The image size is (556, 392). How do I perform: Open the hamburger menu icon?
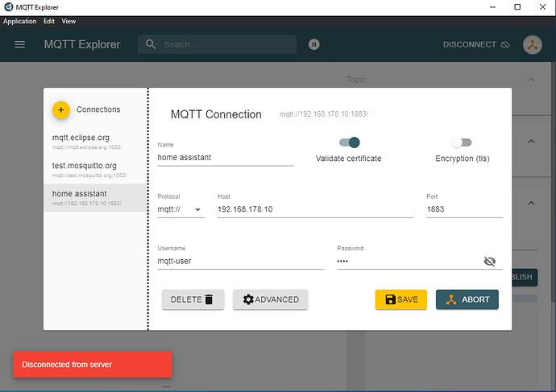(20, 44)
